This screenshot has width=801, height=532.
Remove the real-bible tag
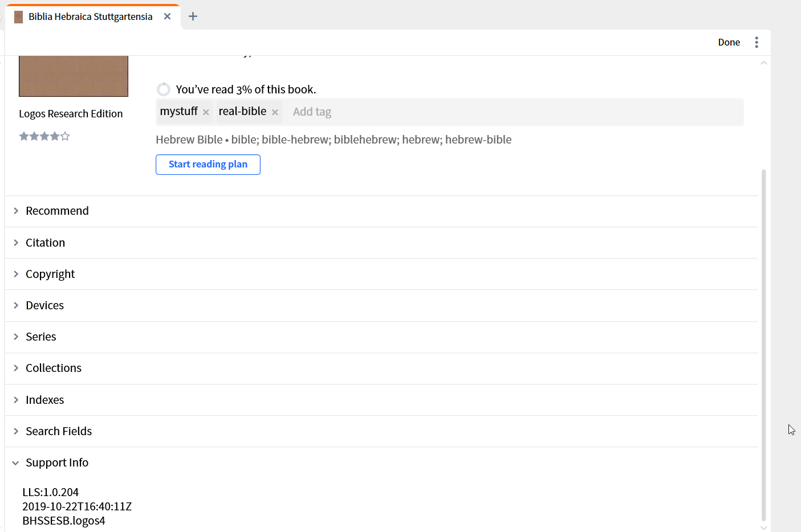pos(275,112)
